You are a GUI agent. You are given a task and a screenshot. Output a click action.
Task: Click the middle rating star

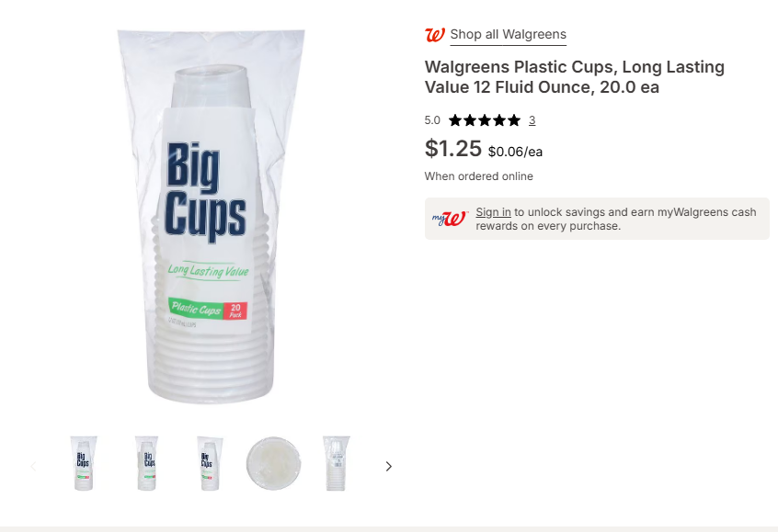coord(485,120)
